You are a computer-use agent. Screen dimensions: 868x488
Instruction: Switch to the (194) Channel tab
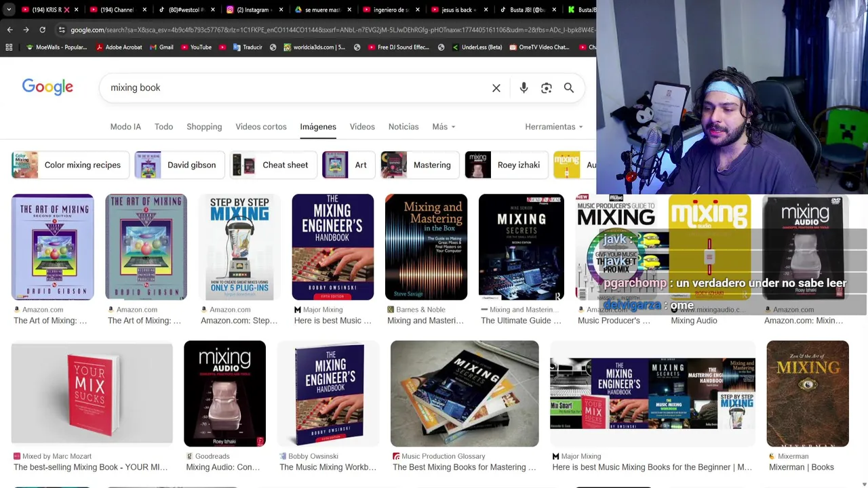pos(115,9)
